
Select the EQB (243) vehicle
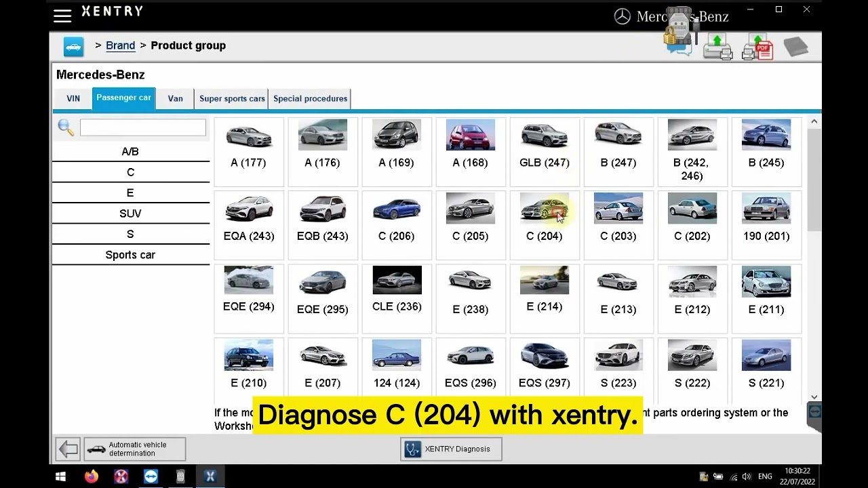click(323, 225)
